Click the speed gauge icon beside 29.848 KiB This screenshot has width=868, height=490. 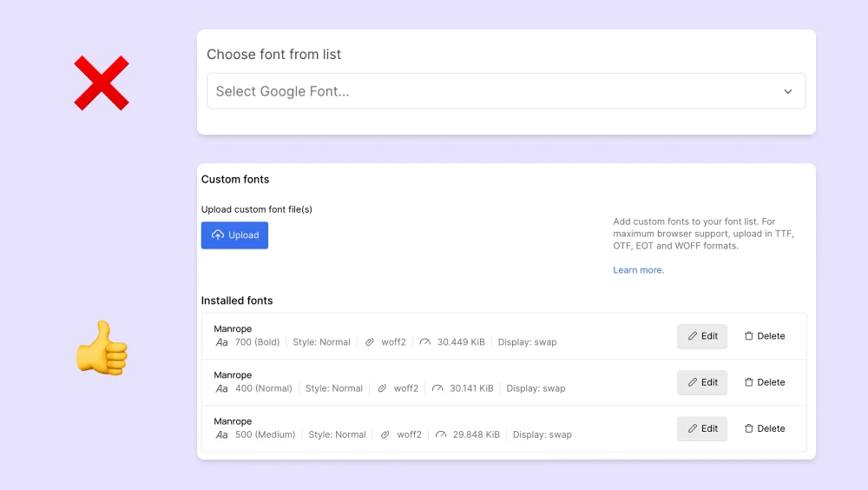pos(441,434)
